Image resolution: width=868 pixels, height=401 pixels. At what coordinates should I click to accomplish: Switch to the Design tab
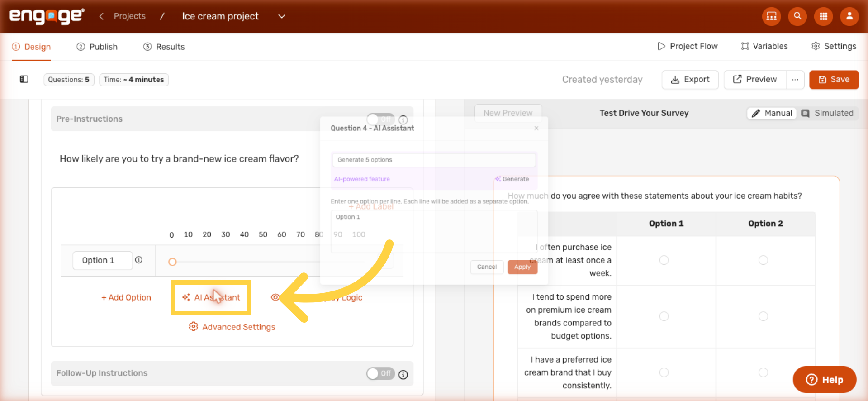click(x=31, y=47)
